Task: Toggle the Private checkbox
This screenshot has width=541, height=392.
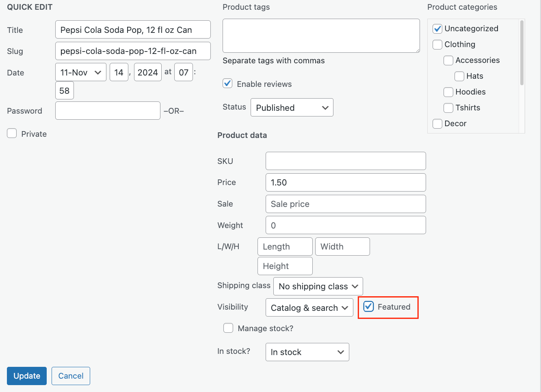Action: pyautogui.click(x=12, y=134)
